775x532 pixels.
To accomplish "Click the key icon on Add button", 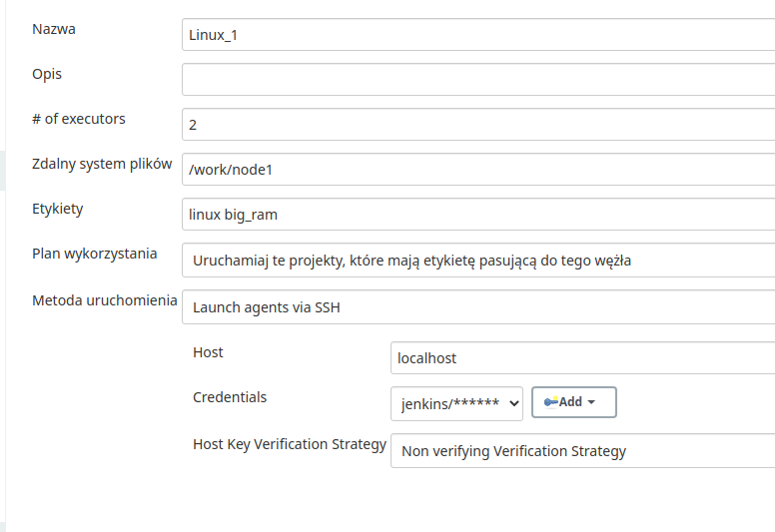I will click(550, 401).
